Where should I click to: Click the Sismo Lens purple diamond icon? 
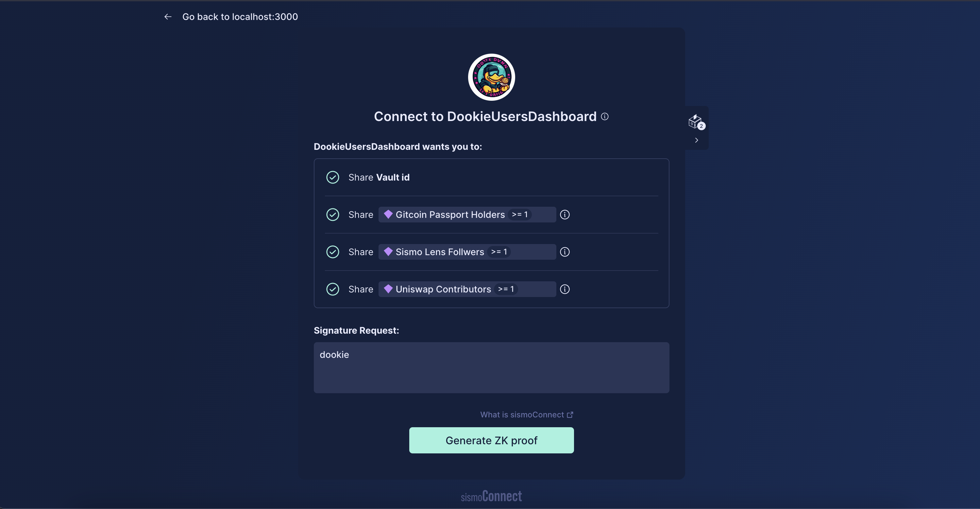[388, 252]
